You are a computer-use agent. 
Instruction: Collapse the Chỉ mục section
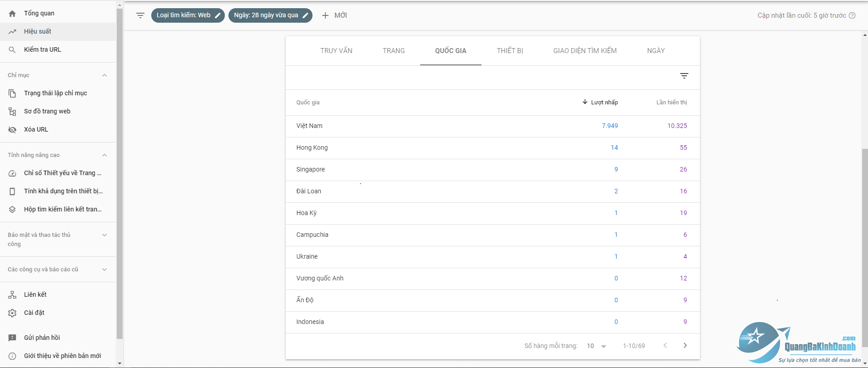click(x=104, y=75)
